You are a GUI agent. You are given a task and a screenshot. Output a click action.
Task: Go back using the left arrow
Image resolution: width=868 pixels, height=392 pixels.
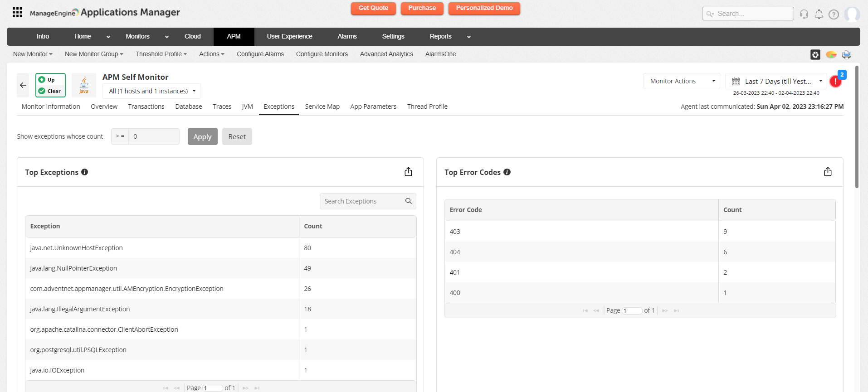[23, 85]
